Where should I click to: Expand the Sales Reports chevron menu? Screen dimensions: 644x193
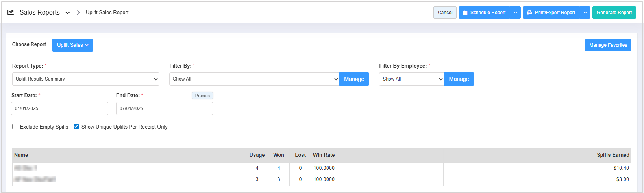pos(68,13)
